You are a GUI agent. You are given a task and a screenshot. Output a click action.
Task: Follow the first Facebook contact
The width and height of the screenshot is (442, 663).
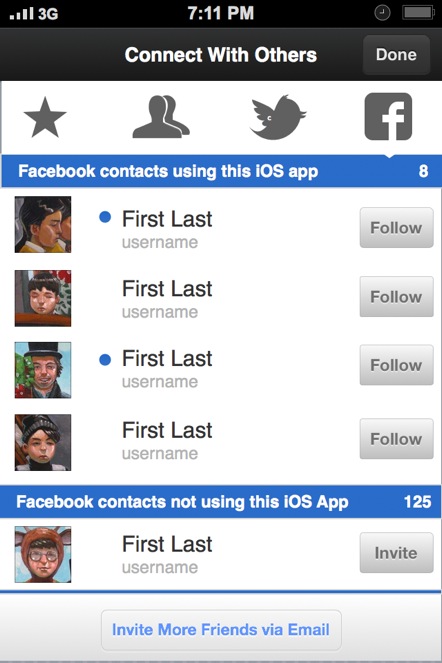396,227
